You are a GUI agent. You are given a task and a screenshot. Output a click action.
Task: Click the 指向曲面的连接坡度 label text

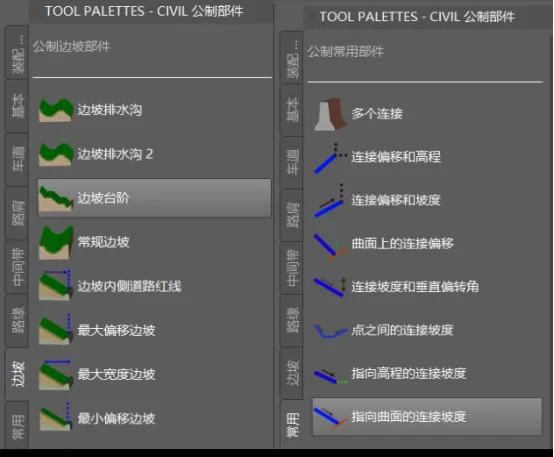(x=409, y=417)
